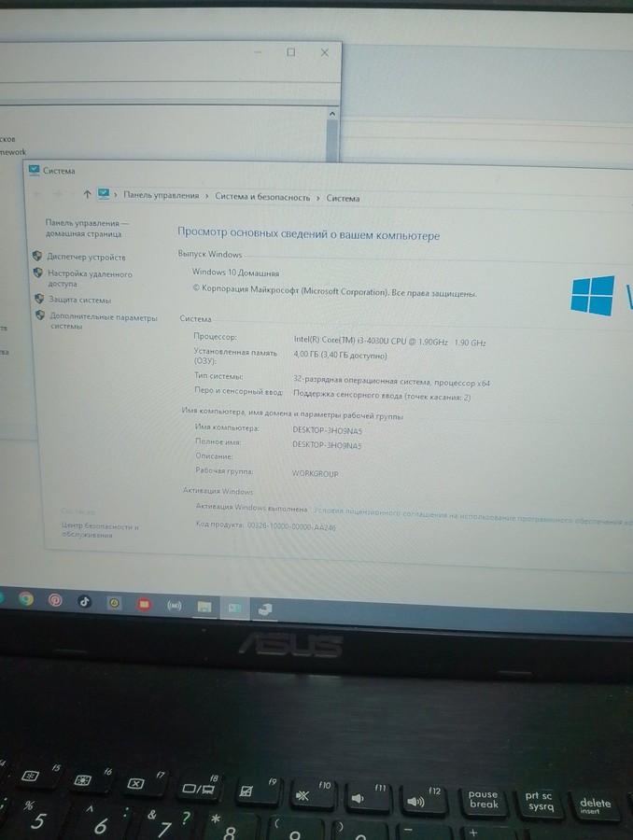Open the Pinterest taskbar icon
Viewport: 633px width, 840px height.
[x=55, y=600]
